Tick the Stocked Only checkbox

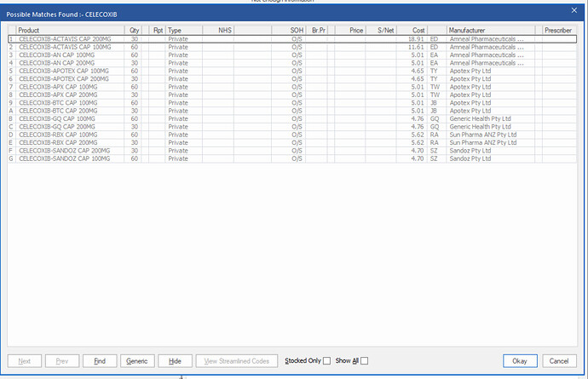[x=326, y=360]
